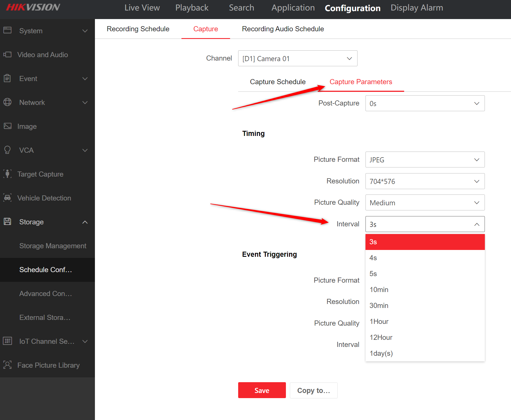Open Timing Picture Format dropdown
Screen dimensions: 511x420
425,160
